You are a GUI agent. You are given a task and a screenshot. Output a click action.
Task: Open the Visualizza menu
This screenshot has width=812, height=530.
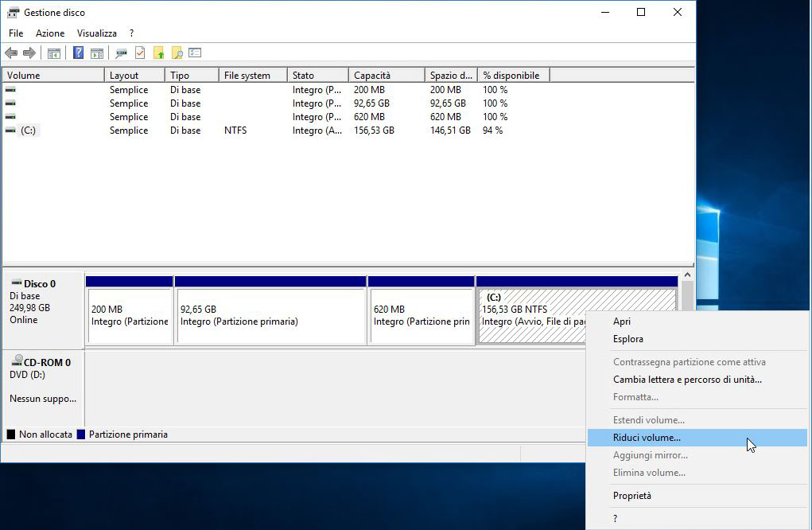point(97,33)
